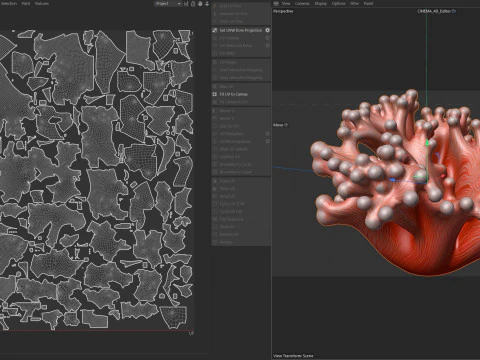Click the icon beside the CINEMA_4D_Editor label
The image size is (480, 360).
click(x=454, y=11)
